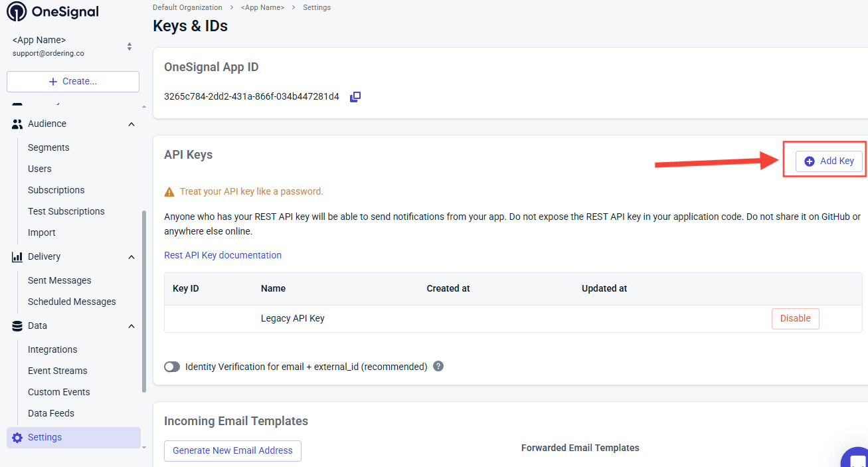Collapse the Audience section
This screenshot has height=467, width=868.
click(131, 124)
